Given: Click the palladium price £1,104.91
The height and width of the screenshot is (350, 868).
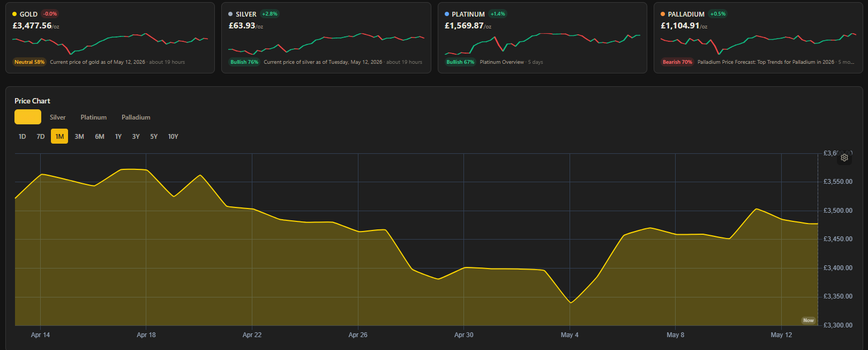Looking at the screenshot, I should coord(680,26).
